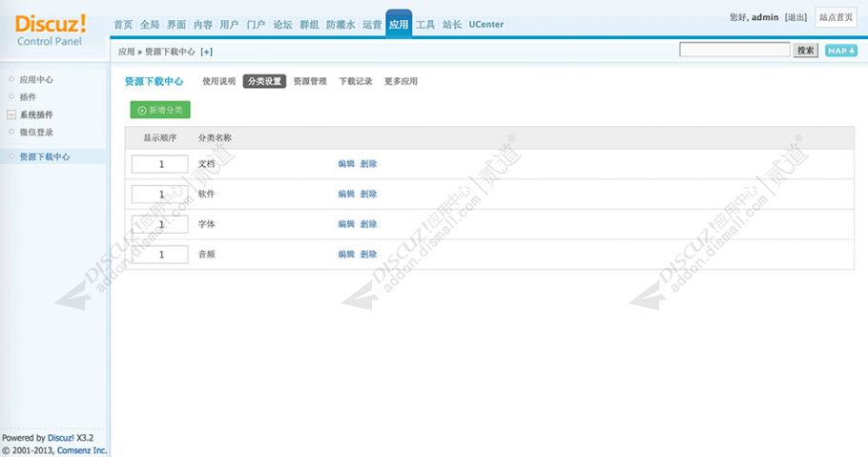Image resolution: width=868 pixels, height=457 pixels.
Task: Click 删除 for 音频 category
Action: coord(369,254)
